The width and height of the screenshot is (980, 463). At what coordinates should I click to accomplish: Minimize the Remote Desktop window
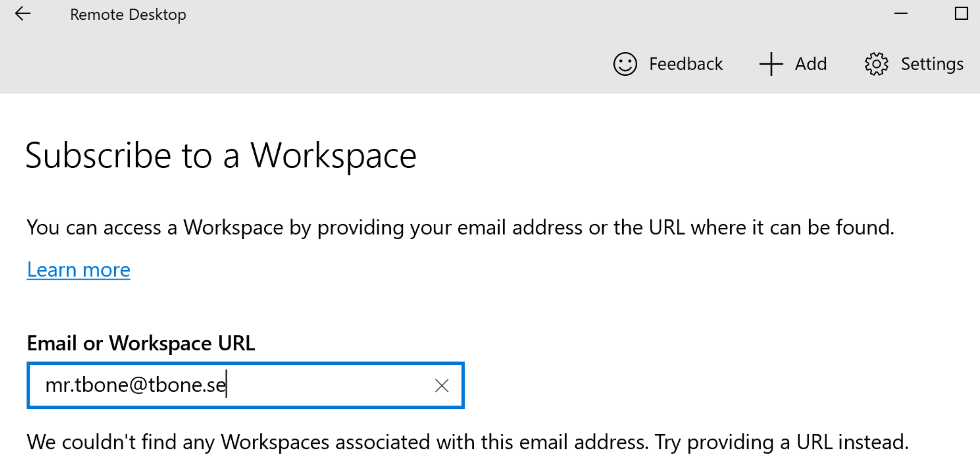[901, 14]
